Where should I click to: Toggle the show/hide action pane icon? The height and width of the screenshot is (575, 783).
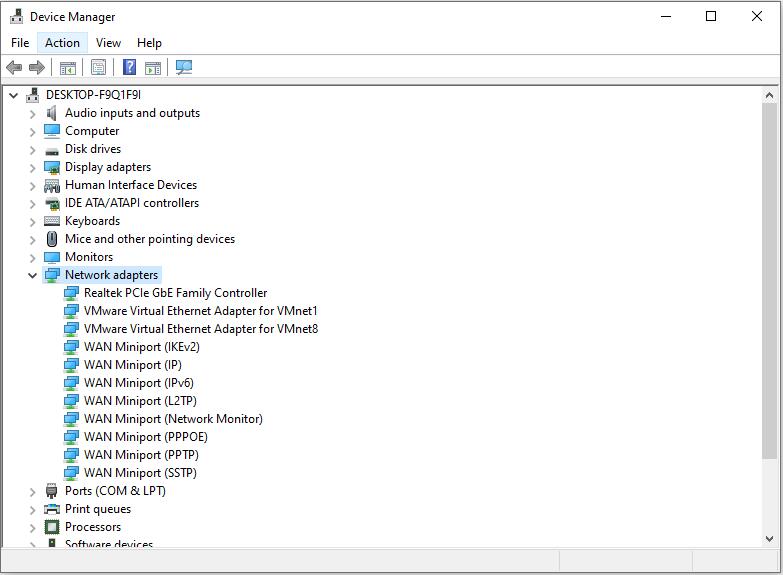153,67
